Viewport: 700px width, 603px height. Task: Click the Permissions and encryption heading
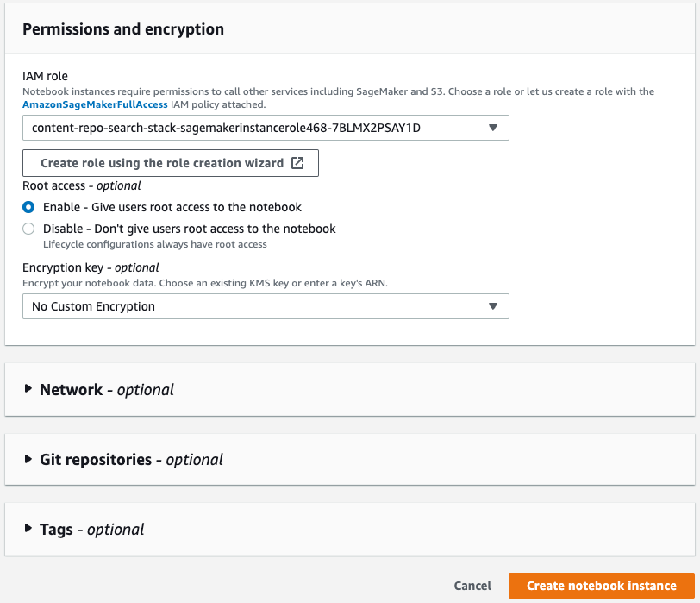[123, 29]
